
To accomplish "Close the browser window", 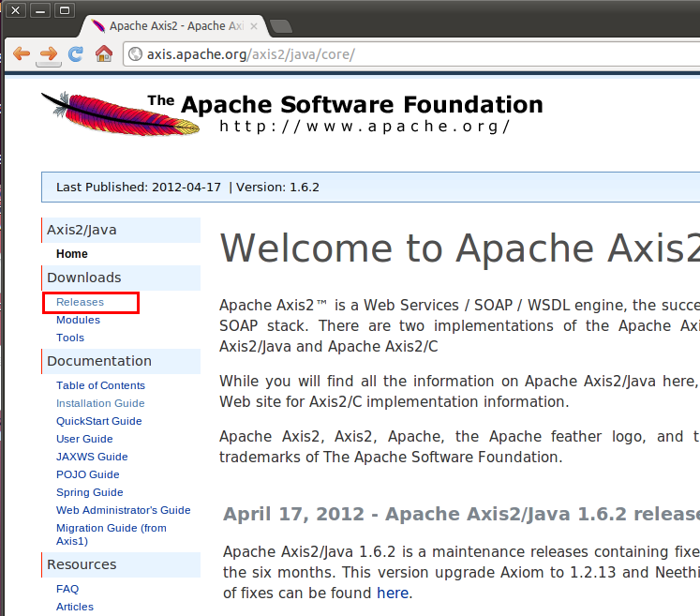I will 16,10.
